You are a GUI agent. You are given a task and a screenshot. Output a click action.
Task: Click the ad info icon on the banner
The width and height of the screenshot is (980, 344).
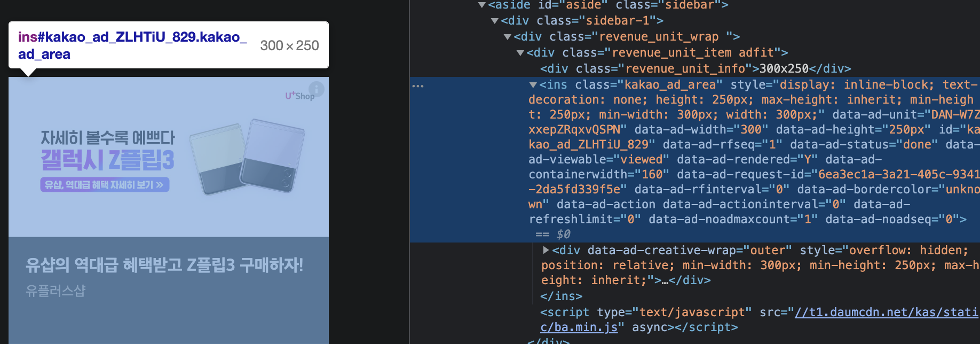(x=317, y=89)
